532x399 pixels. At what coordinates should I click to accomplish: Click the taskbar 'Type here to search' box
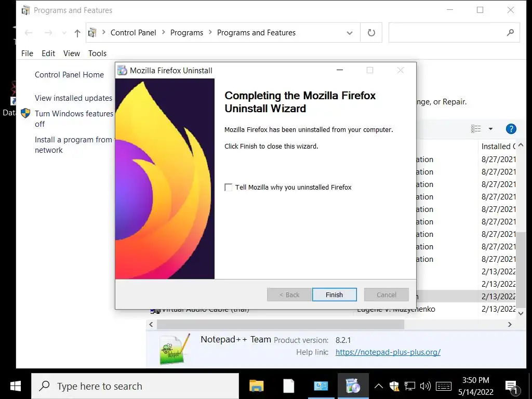(135, 386)
